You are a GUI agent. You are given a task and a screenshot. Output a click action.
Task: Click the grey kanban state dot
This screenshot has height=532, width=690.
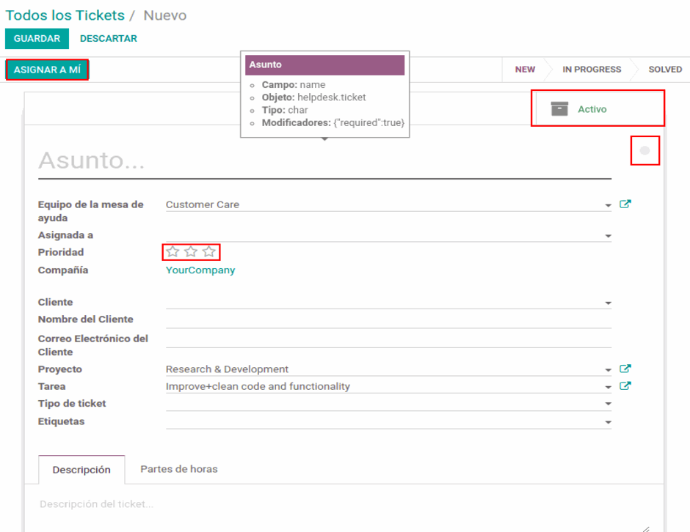pos(645,151)
